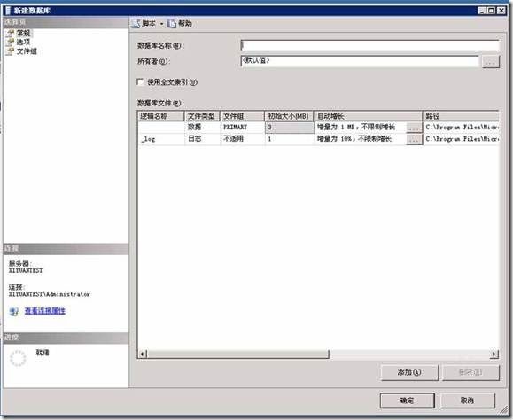Screen dimensions: 513x420
Task: Click the 脚本 script toolbar icon
Action: pyautogui.click(x=136, y=24)
